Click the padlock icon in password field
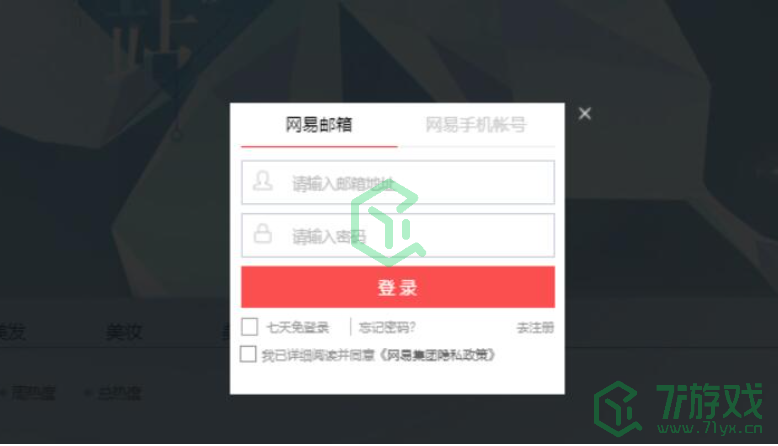778x446 pixels. point(262,234)
